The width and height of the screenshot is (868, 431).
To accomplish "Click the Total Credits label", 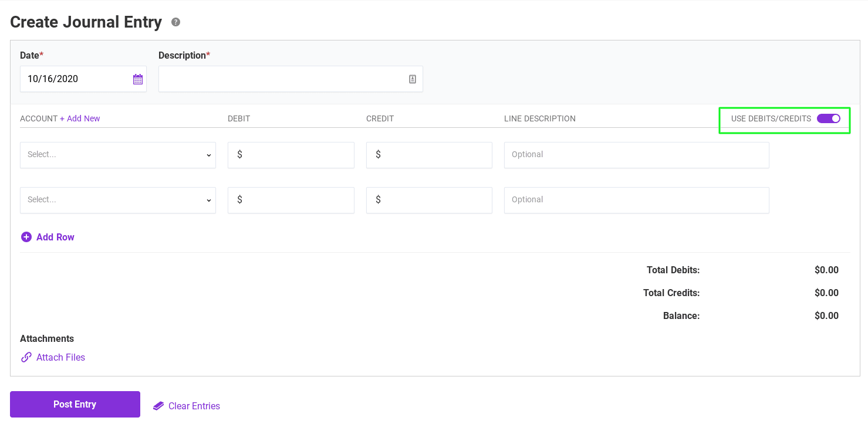I will click(x=671, y=293).
